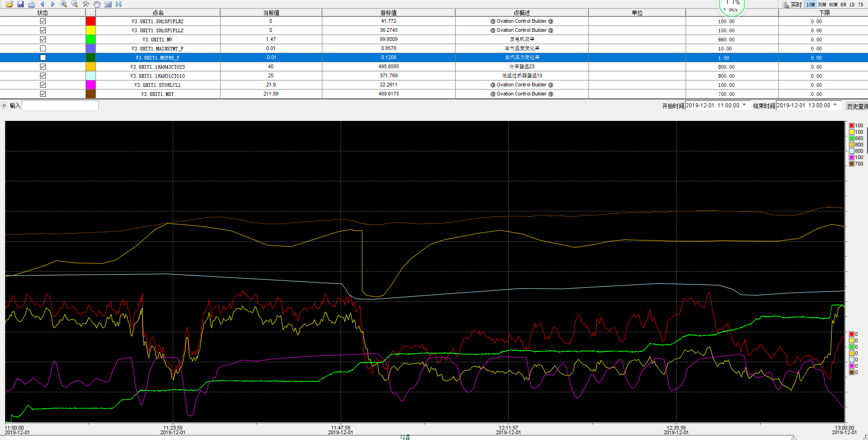Activate the hand pan tool
868x440 pixels.
coord(97,4)
